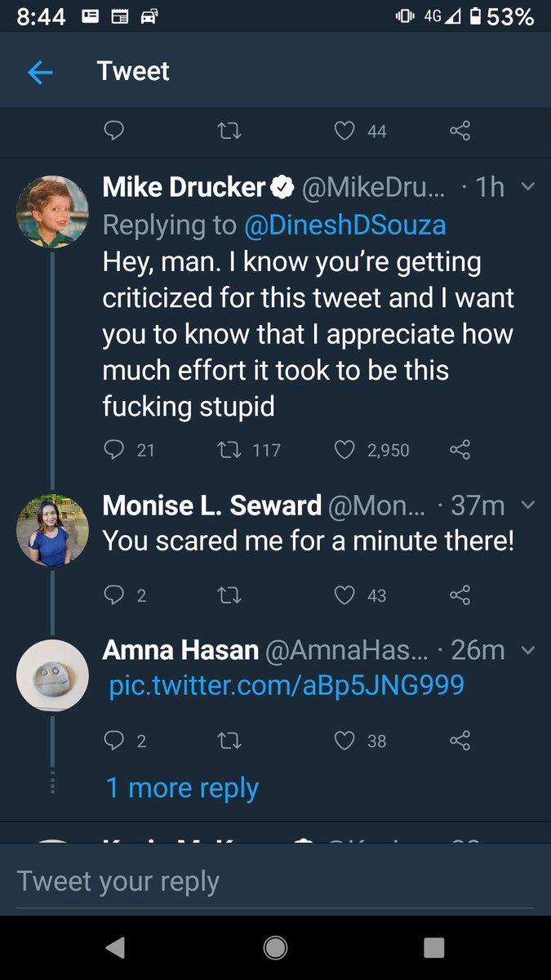Share Amna Hasan's tweet
Image resolution: width=551 pixels, height=980 pixels.
(460, 741)
